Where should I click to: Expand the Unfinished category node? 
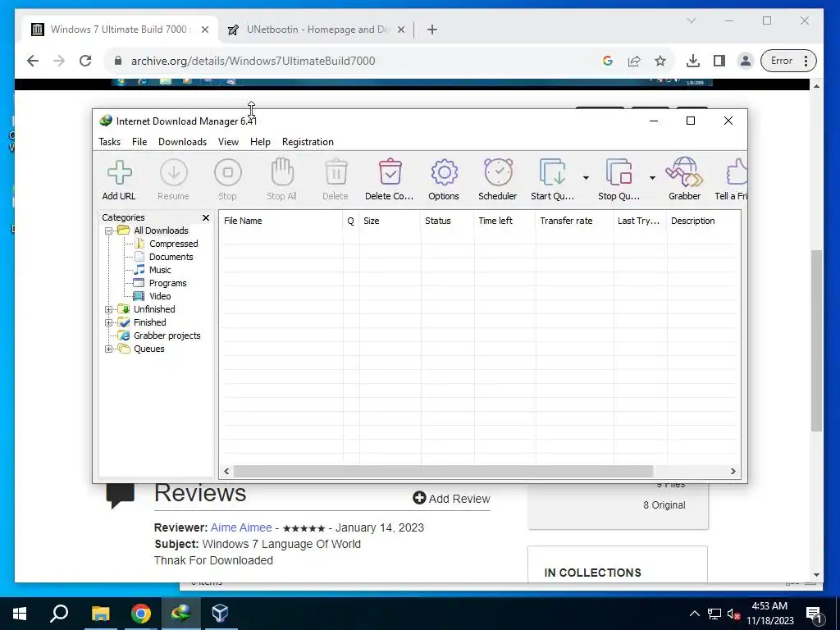point(109,309)
